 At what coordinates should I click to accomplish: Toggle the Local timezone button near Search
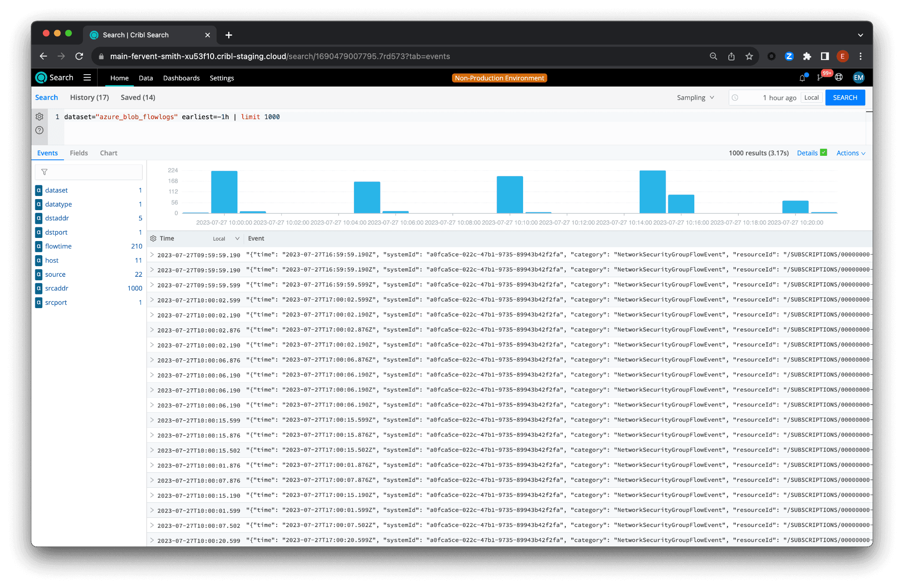coord(811,98)
